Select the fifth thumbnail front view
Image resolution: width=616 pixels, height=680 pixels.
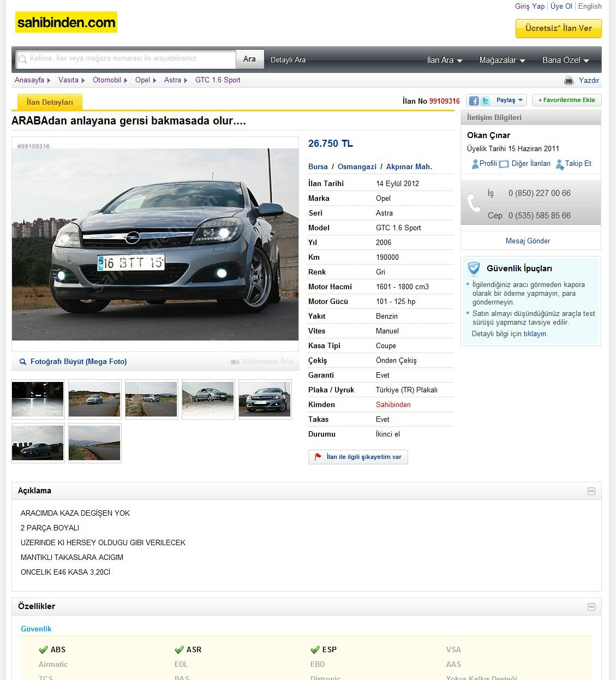[265, 399]
